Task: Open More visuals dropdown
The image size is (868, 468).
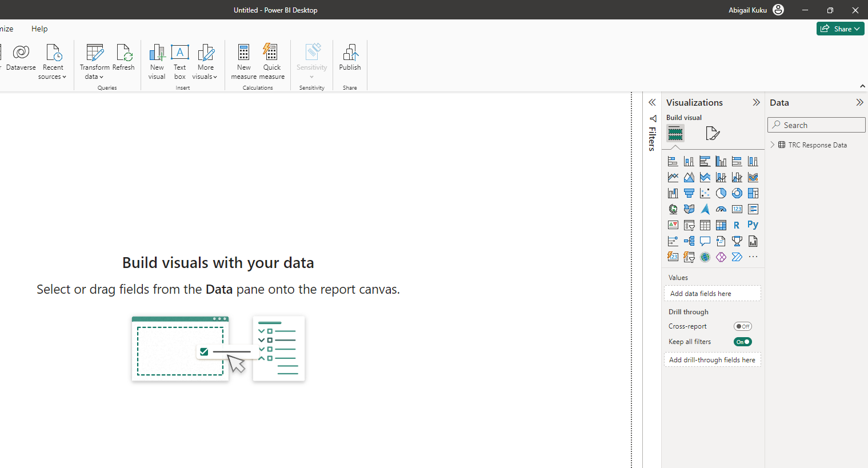Action: point(205,62)
